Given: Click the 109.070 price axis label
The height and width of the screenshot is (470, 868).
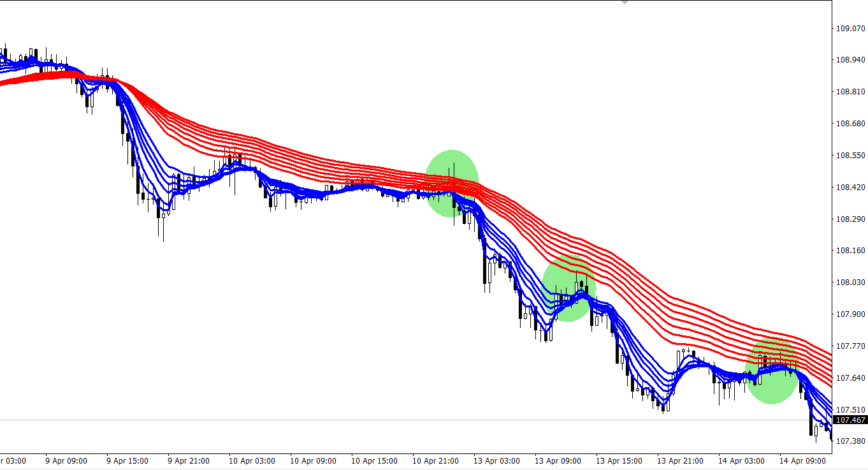Looking at the screenshot, I should tap(850, 29).
